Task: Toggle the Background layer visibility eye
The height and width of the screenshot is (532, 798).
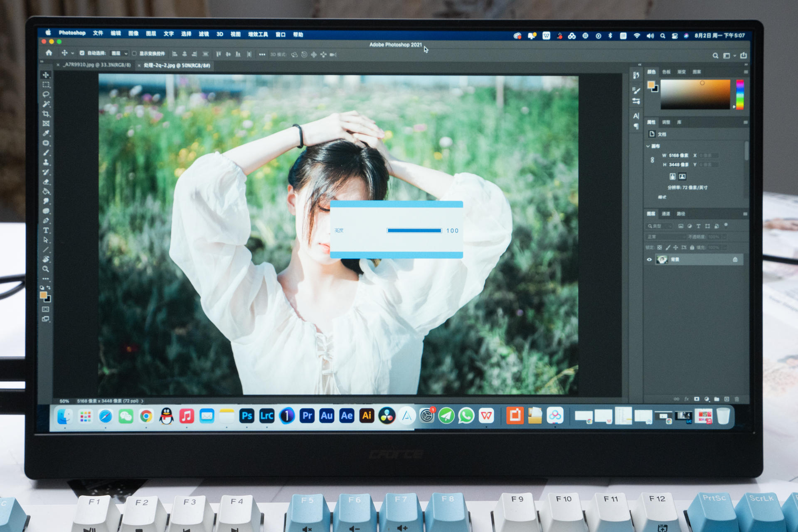Action: (649, 259)
